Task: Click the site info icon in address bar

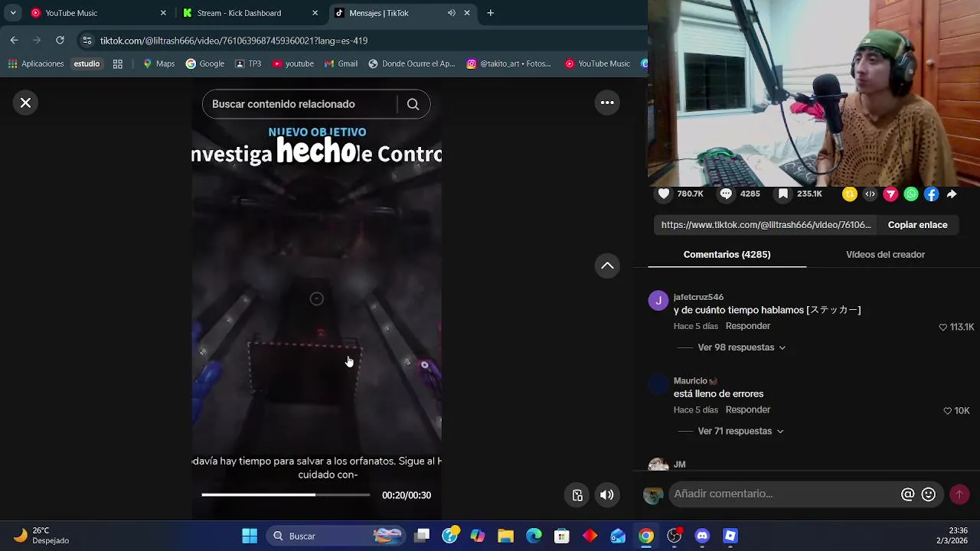Action: coord(87,41)
